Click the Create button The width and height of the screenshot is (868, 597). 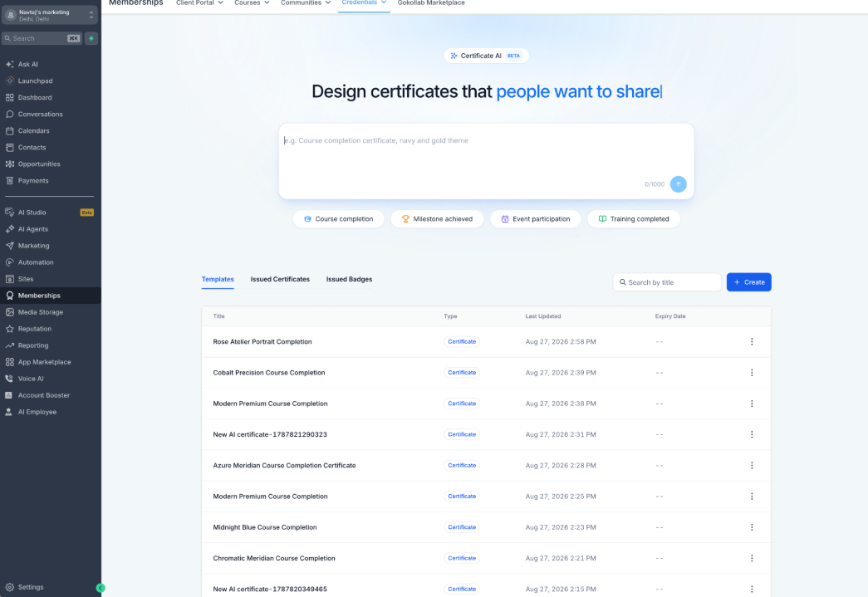[749, 282]
